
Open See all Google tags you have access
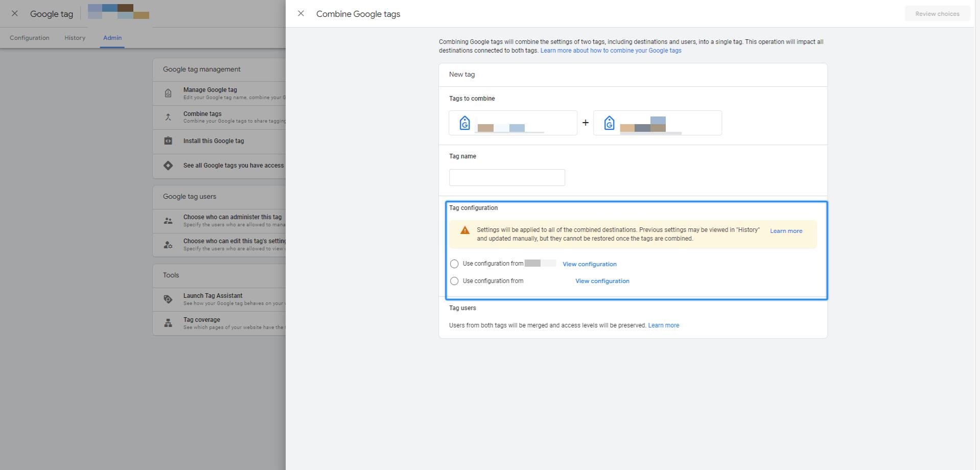click(219, 166)
